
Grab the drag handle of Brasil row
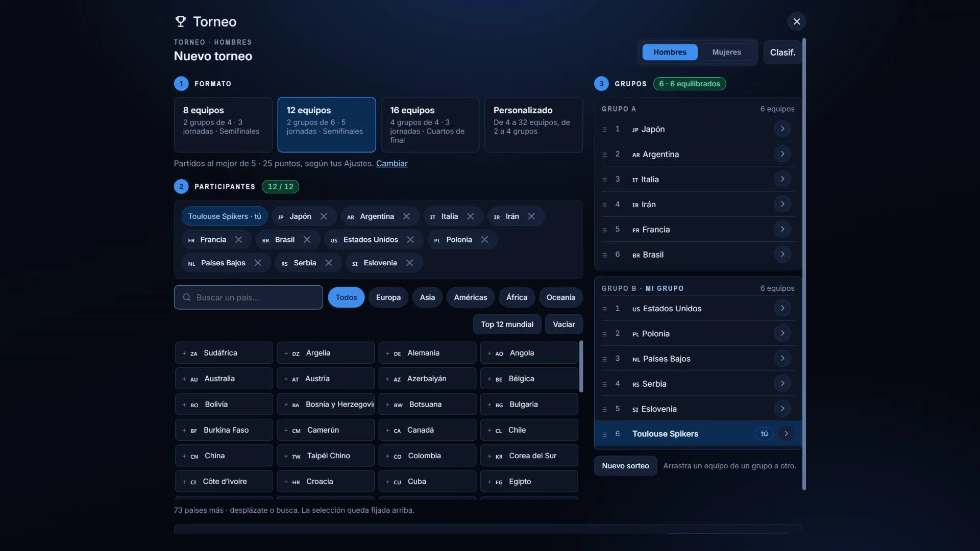[x=604, y=255]
